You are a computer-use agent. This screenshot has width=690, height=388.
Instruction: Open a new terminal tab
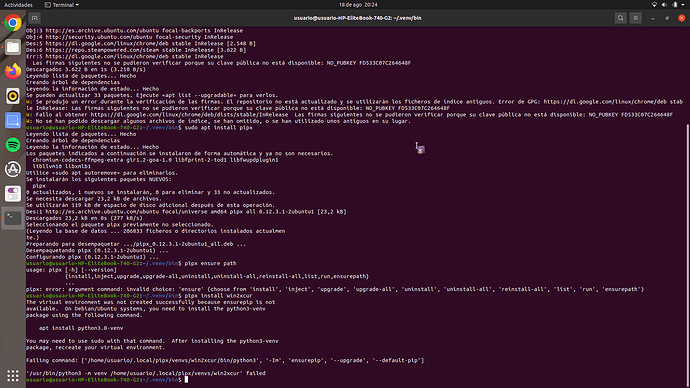point(35,18)
